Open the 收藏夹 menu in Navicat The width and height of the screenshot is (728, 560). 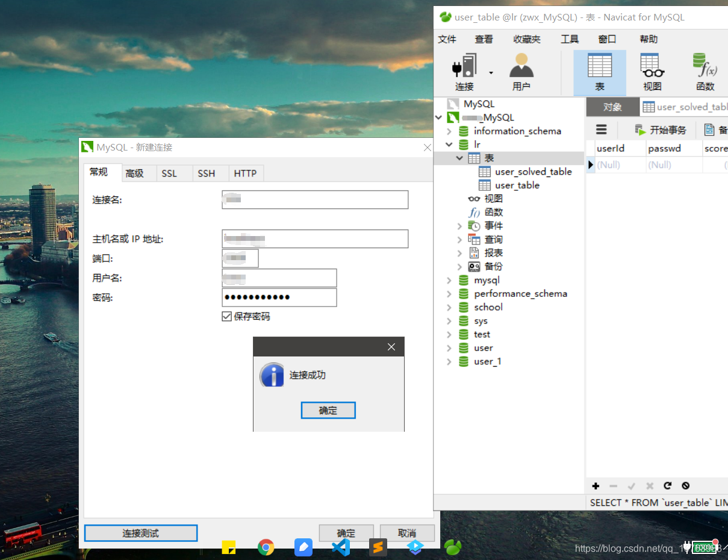527,39
